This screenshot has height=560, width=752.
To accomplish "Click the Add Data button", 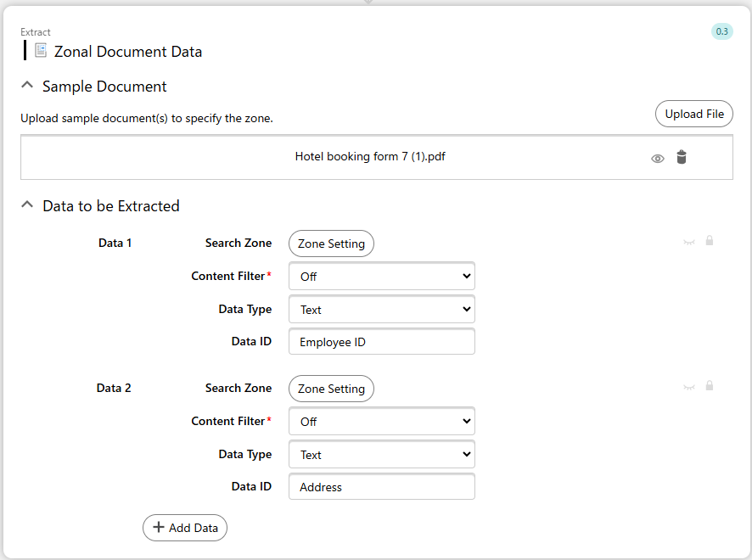I will pos(185,528).
